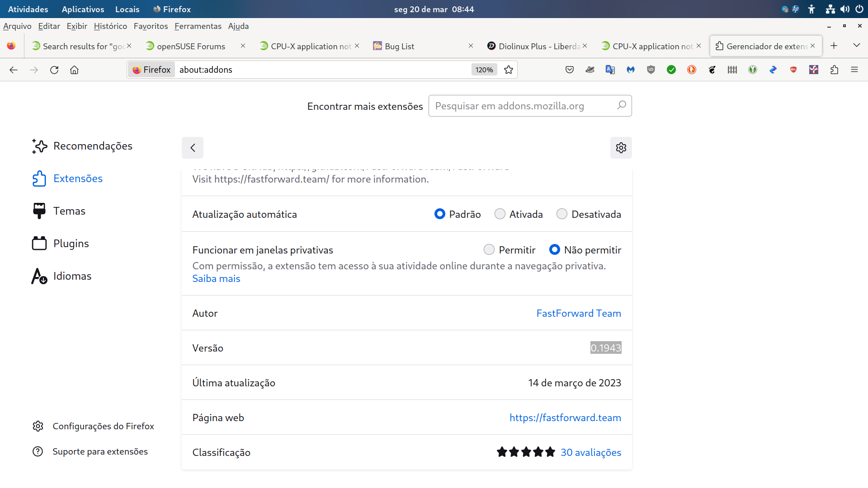
Task: Visit the FastForward Team author link
Action: (x=579, y=313)
